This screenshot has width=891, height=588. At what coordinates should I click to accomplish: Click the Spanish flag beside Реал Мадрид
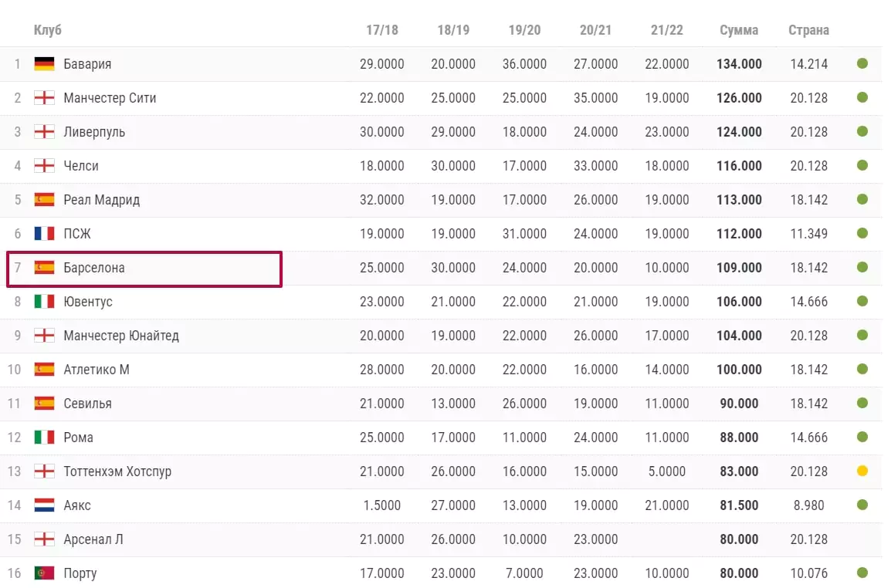coord(44,199)
